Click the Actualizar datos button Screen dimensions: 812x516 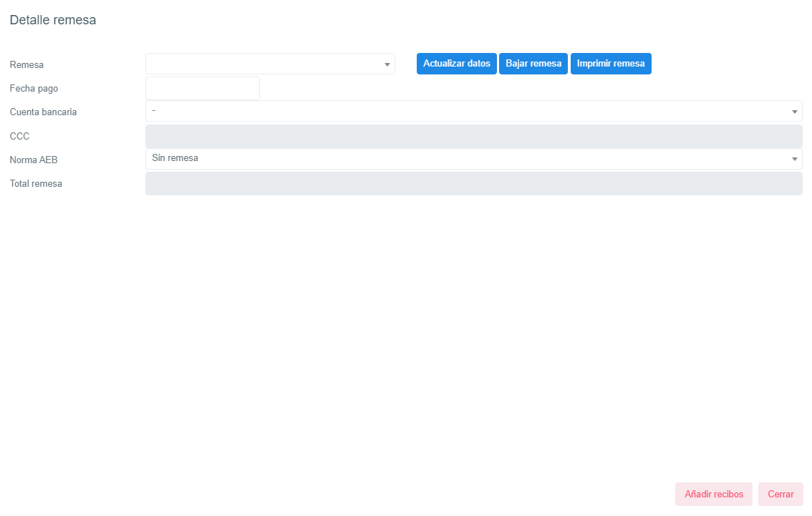pyautogui.click(x=456, y=64)
